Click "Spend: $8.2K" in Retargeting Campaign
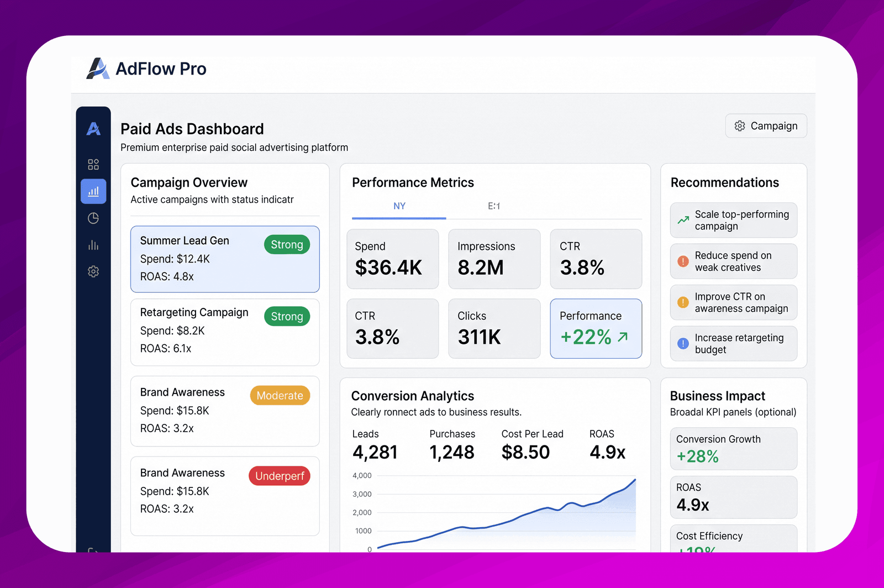This screenshot has height=588, width=884. 172,330
